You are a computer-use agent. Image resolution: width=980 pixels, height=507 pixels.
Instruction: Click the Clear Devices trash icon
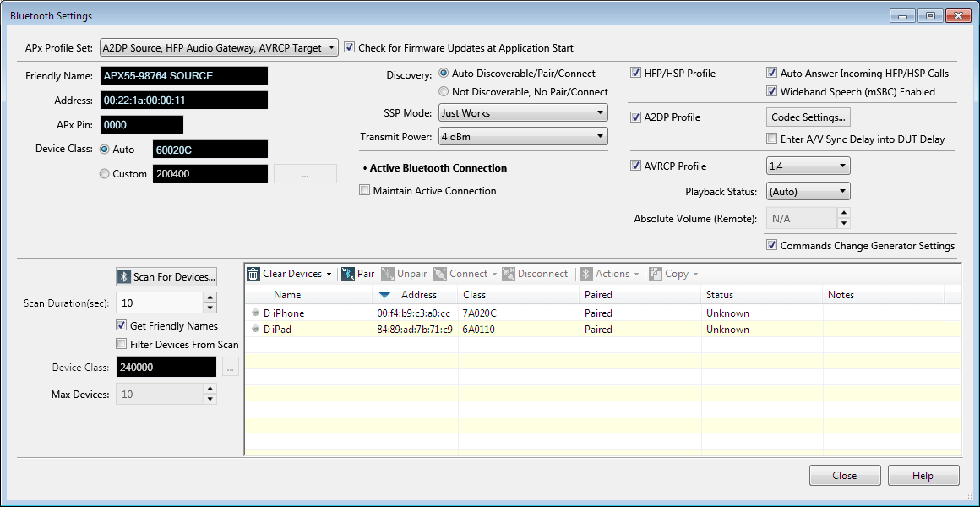tap(253, 274)
